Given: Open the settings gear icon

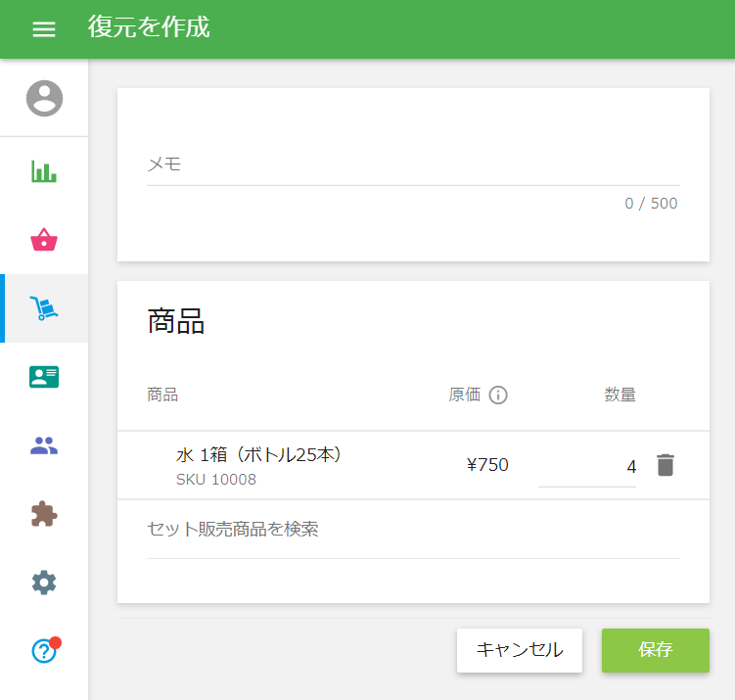Looking at the screenshot, I should point(44,583).
